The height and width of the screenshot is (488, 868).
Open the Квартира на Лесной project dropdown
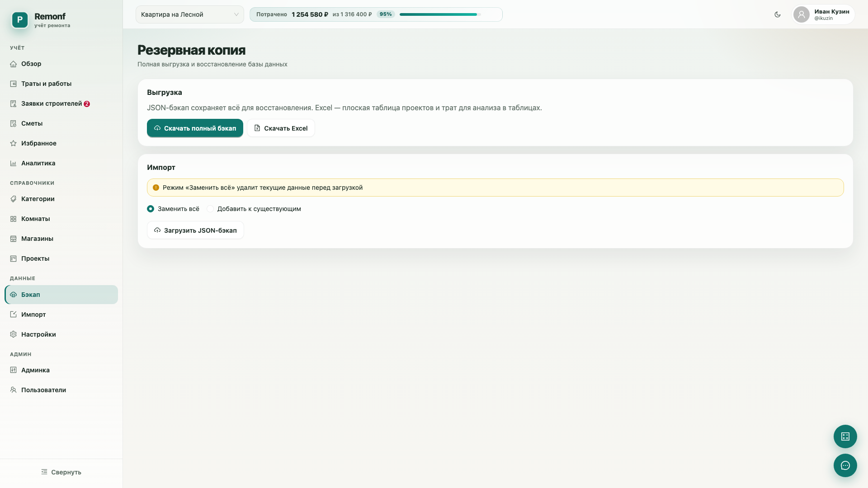(190, 14)
